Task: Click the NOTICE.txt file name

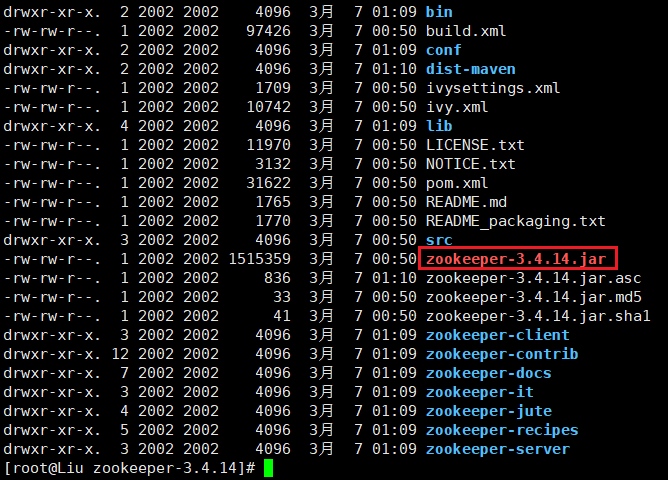Action: 471,164
